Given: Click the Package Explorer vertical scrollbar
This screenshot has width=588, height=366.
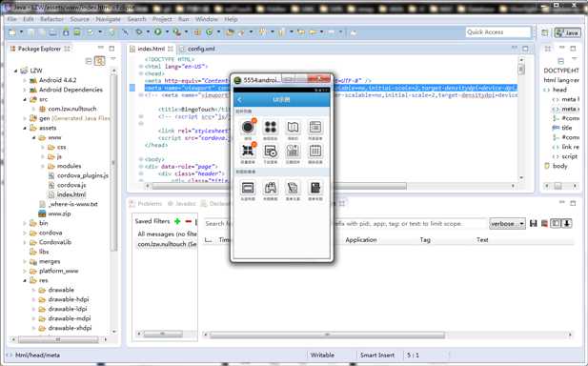Looking at the screenshot, I should (114, 162).
